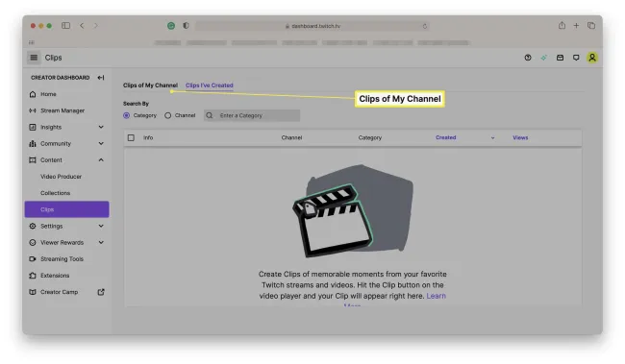Open the inbox icon in top bar

pyautogui.click(x=560, y=58)
